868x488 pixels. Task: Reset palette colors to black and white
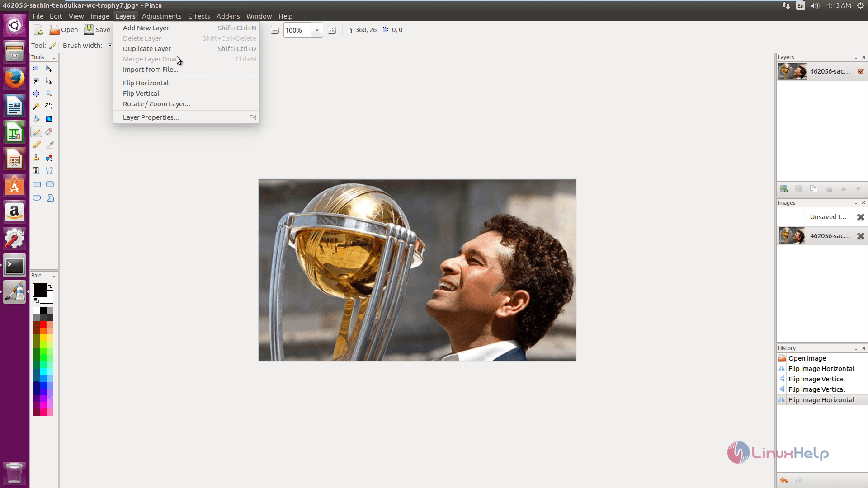[36, 300]
